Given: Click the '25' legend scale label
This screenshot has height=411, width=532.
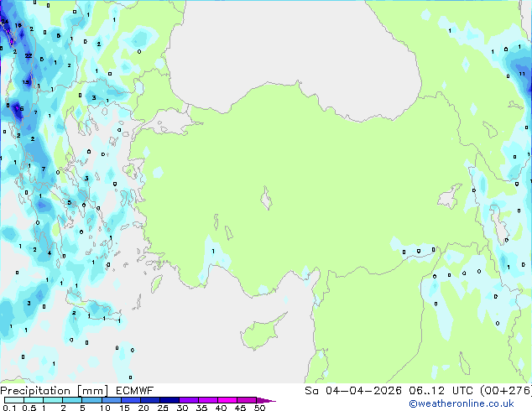Looking at the screenshot, I should tap(163, 408).
